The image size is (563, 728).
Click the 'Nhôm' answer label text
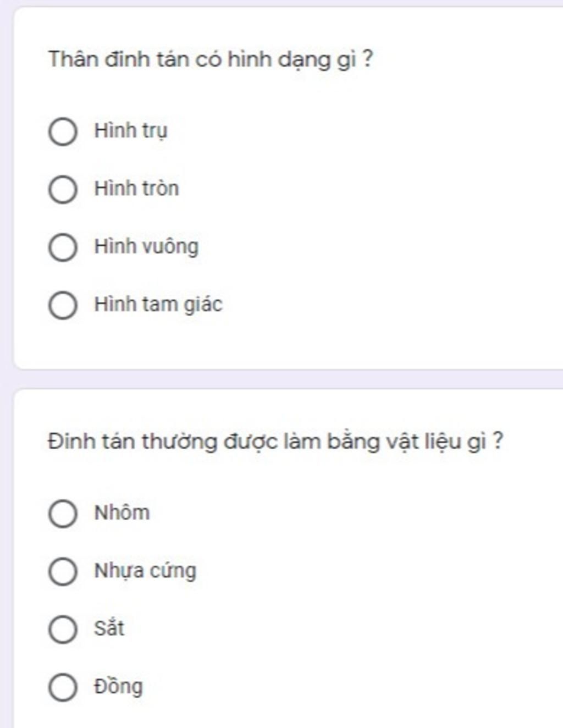point(122,512)
